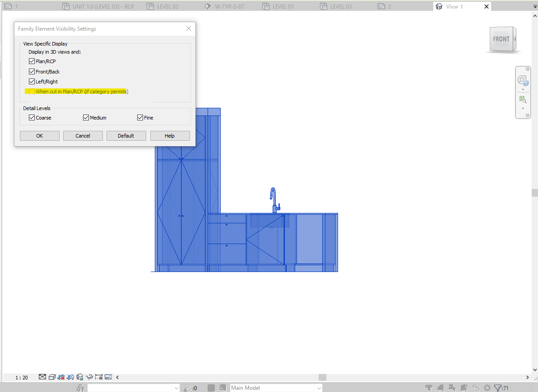This screenshot has width=538, height=392.
Task: Toggle the Crop View icon on view bar
Action: pyautogui.click(x=61, y=377)
